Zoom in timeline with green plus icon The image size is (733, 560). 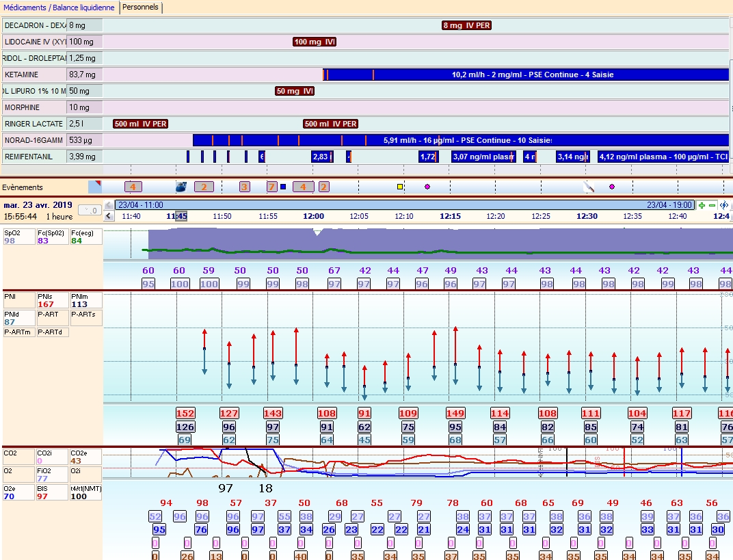(x=702, y=205)
